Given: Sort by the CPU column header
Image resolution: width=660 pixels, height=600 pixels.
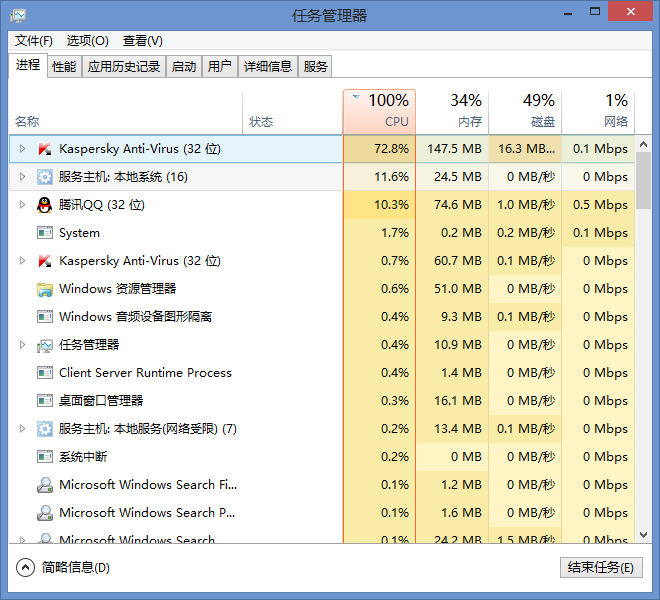Looking at the screenshot, I should (x=380, y=112).
